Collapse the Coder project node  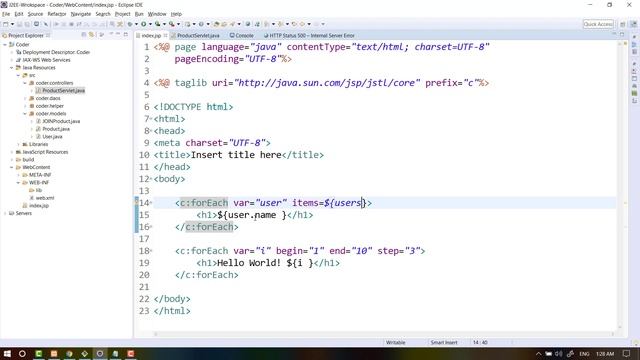(x=5, y=44)
